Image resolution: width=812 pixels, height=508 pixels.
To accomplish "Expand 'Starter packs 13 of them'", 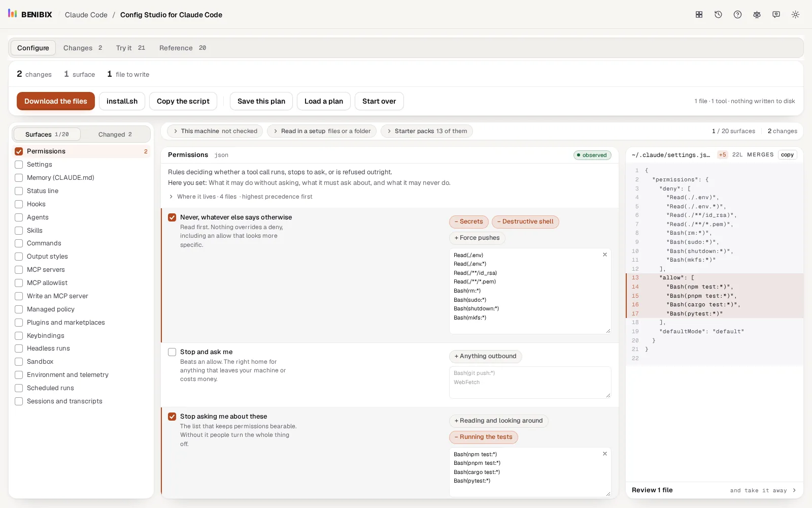I will point(426,131).
